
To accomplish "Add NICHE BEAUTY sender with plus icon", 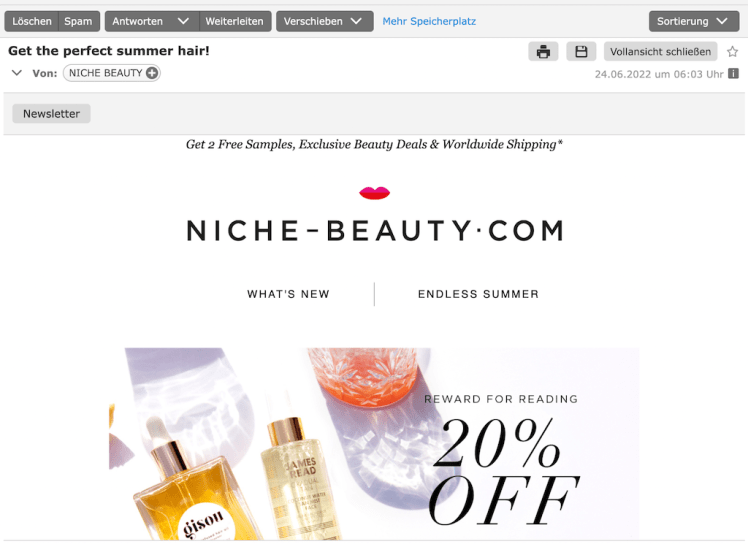I will click(152, 73).
